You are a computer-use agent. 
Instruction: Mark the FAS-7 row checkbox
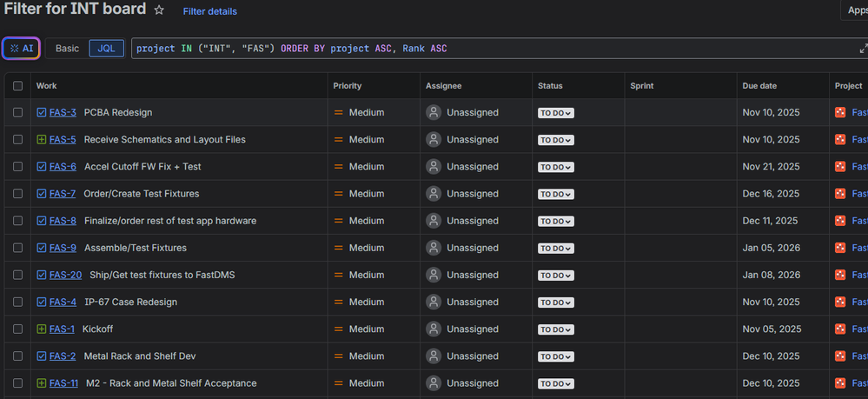tap(17, 194)
